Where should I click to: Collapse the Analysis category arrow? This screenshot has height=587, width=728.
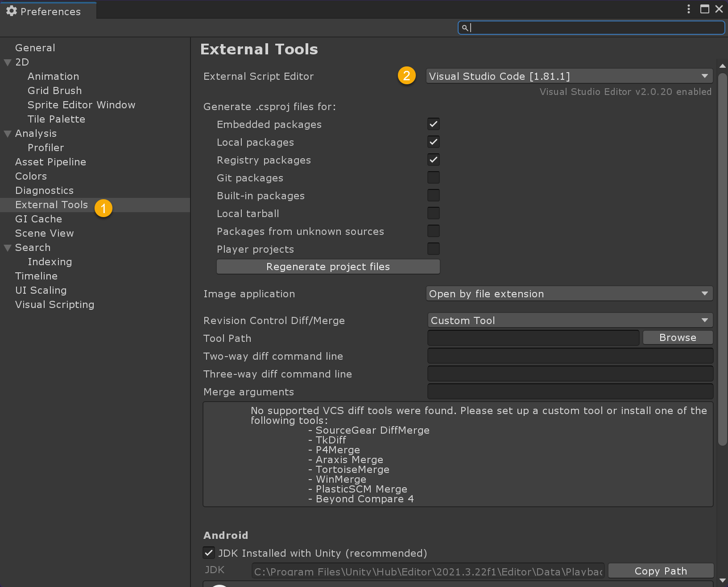click(x=8, y=134)
